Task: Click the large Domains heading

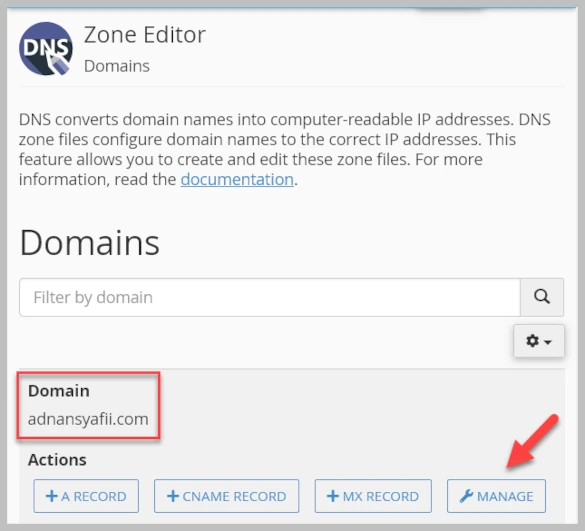Action: 90,243
